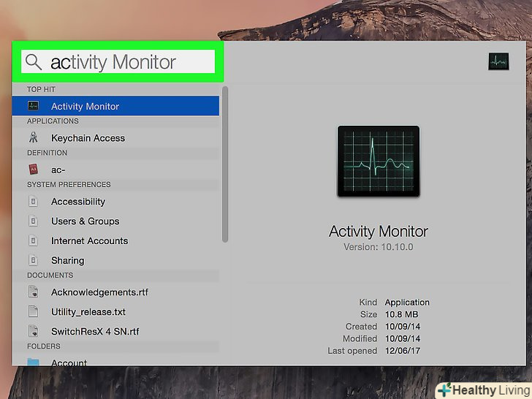The height and width of the screenshot is (399, 532).
Task: Click the Utility_release.txt file icon
Action: (34, 311)
